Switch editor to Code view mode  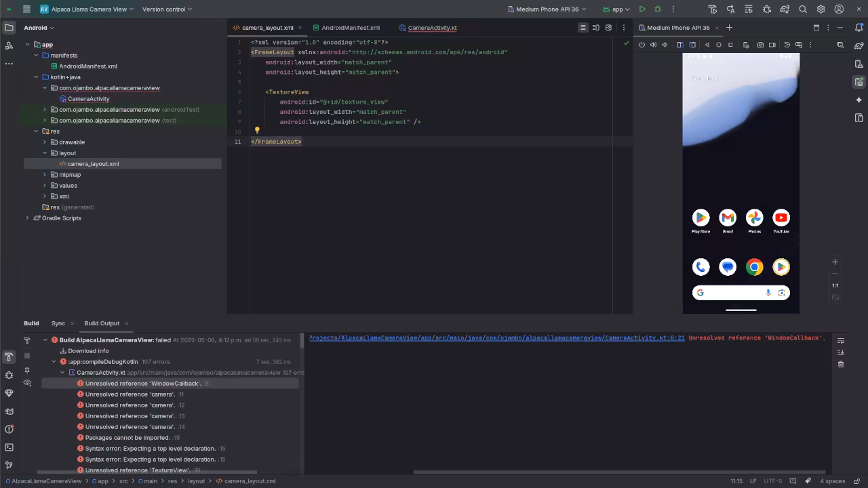pyautogui.click(x=583, y=28)
